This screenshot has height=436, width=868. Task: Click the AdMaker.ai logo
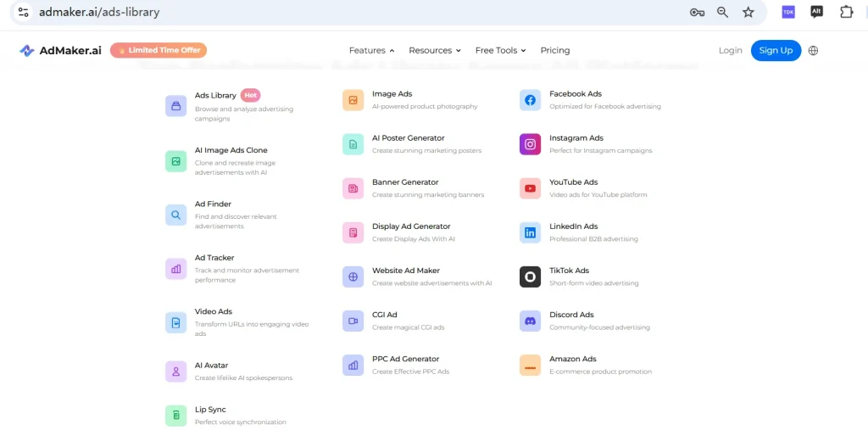pyautogui.click(x=60, y=50)
